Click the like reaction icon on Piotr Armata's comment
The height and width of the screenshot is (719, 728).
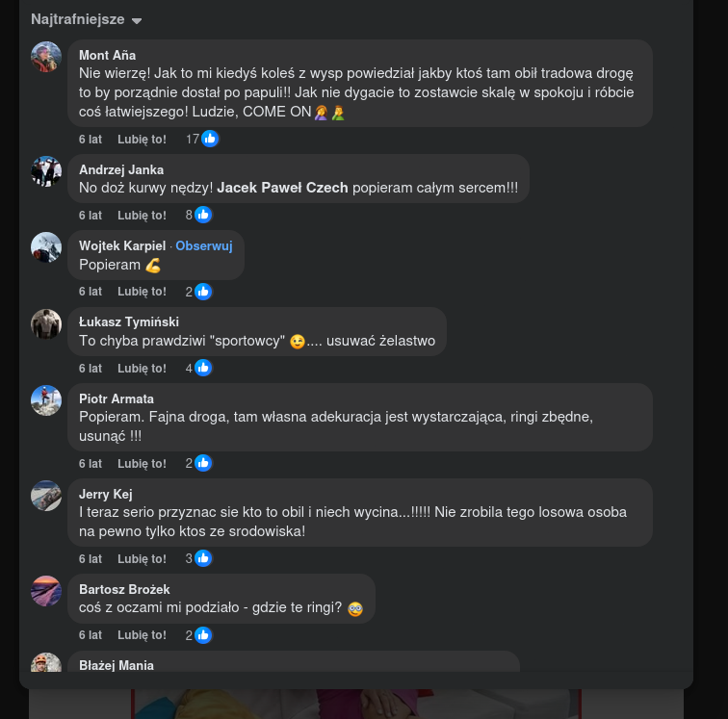click(203, 463)
